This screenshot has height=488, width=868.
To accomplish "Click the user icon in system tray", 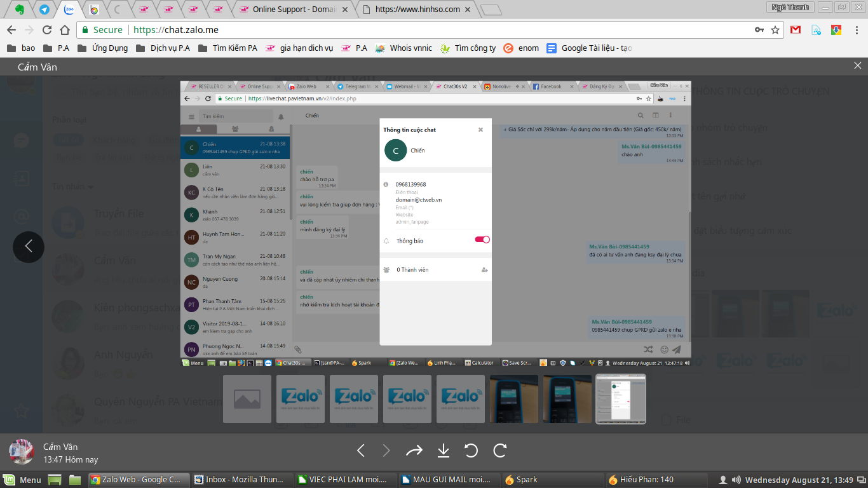I will click(722, 480).
